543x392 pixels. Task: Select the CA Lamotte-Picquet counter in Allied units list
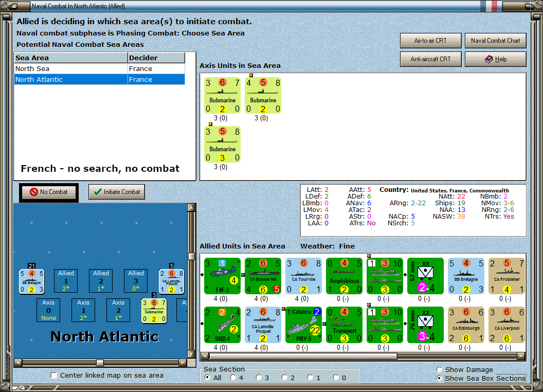tap(263, 325)
